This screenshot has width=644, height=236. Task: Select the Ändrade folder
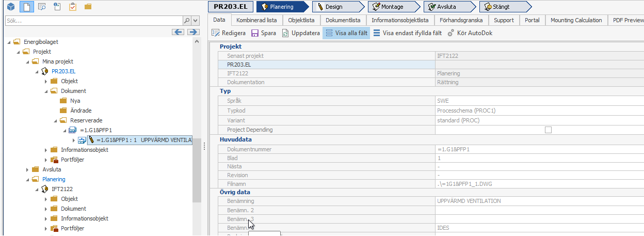tap(81, 111)
